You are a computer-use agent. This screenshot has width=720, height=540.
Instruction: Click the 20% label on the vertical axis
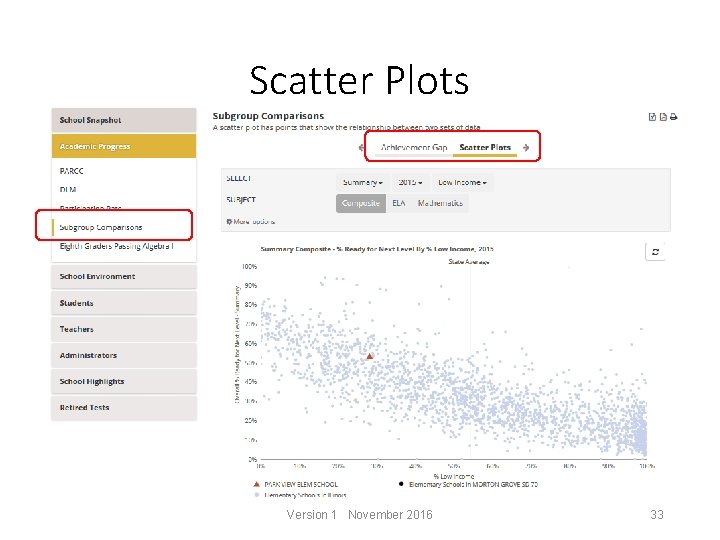pos(251,420)
